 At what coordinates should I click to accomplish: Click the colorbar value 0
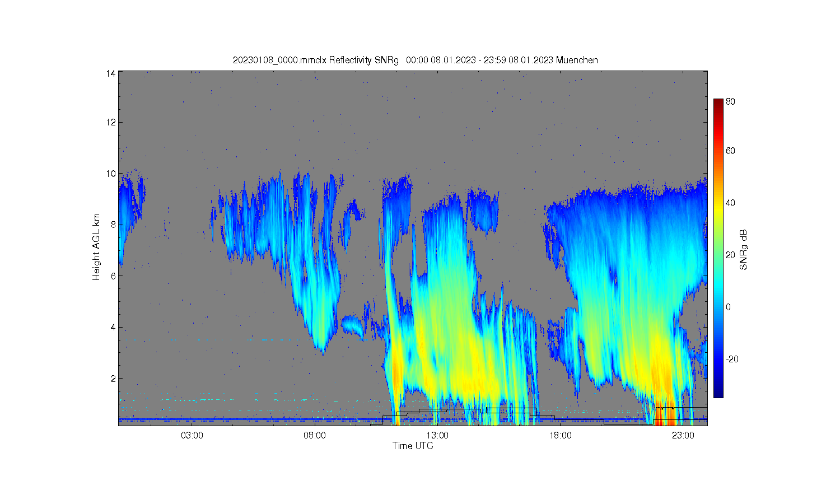click(729, 307)
